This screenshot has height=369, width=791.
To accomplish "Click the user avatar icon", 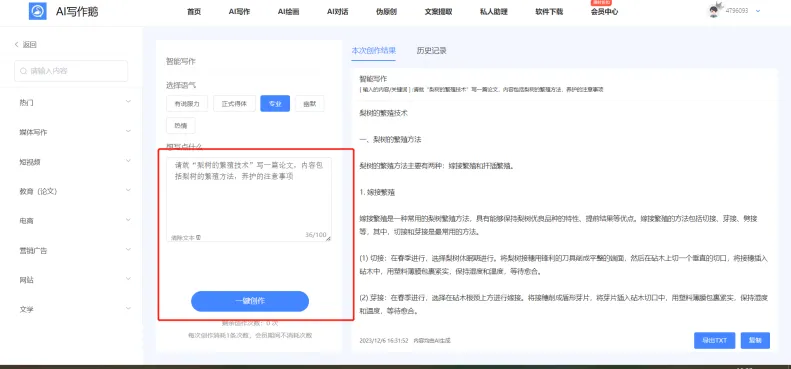I will pyautogui.click(x=714, y=11).
